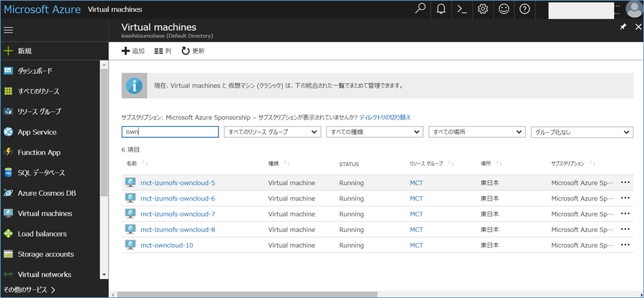Open the notifications bell
The width and height of the screenshot is (644, 298).
point(441,9)
